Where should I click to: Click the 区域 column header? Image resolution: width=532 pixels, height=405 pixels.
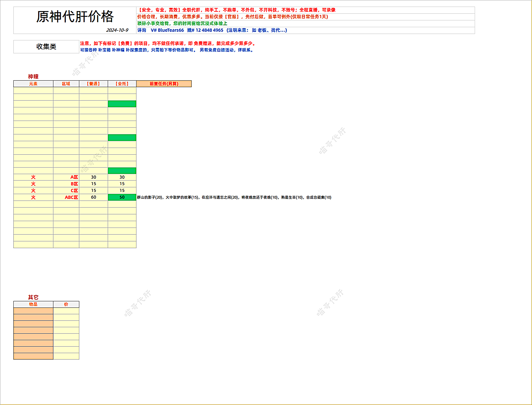tap(66, 84)
